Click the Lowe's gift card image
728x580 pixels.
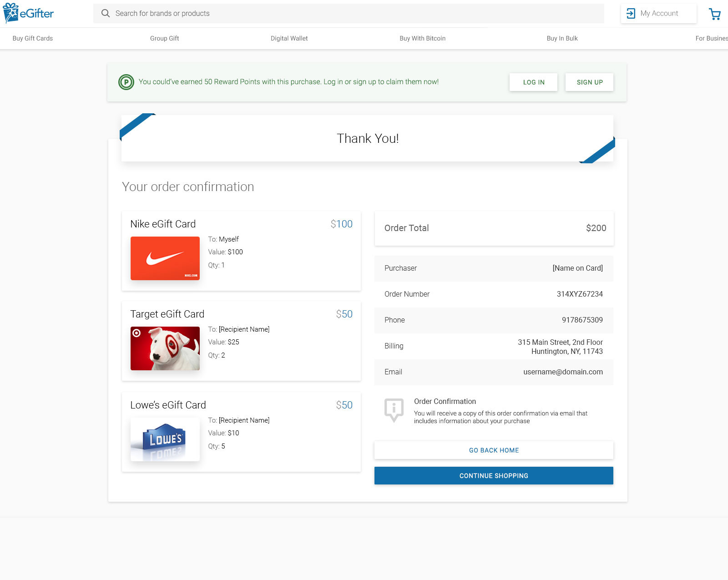point(165,439)
